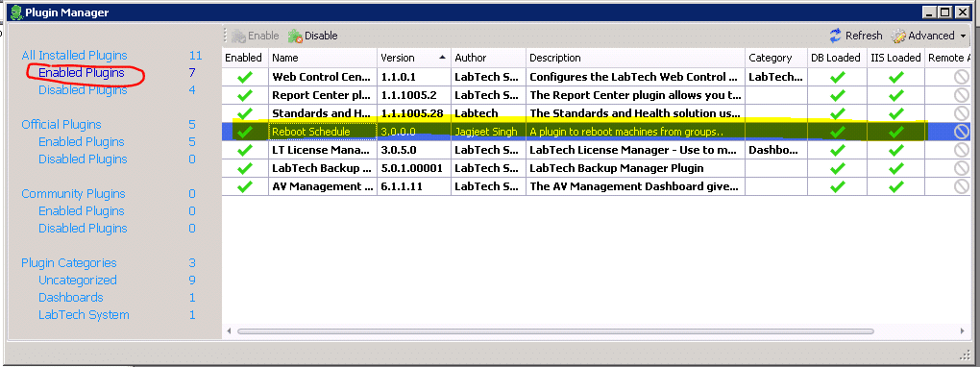Filter by LabTech System category
This screenshot has width=980, height=367.
pos(84,315)
